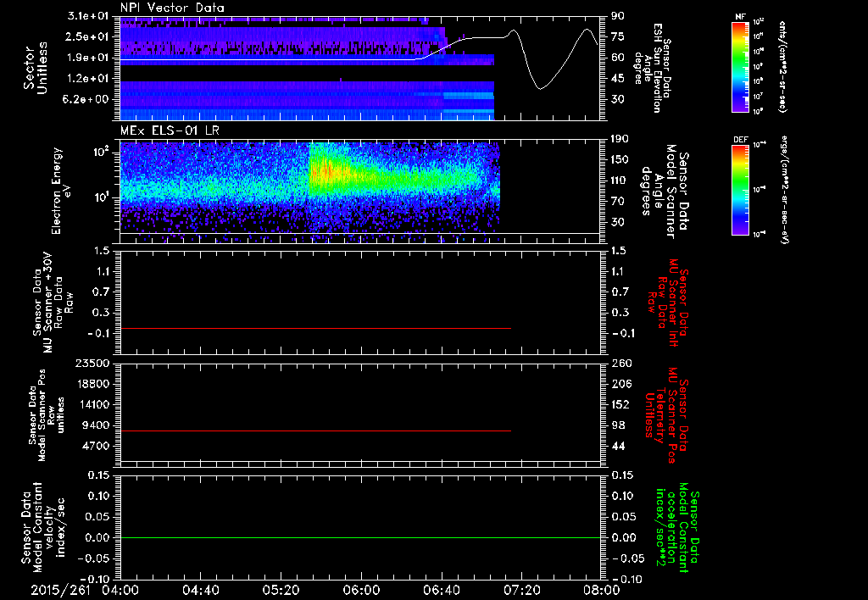Click the 6.2e+00 sector tick label
This screenshot has width=868, height=600.
[x=87, y=99]
